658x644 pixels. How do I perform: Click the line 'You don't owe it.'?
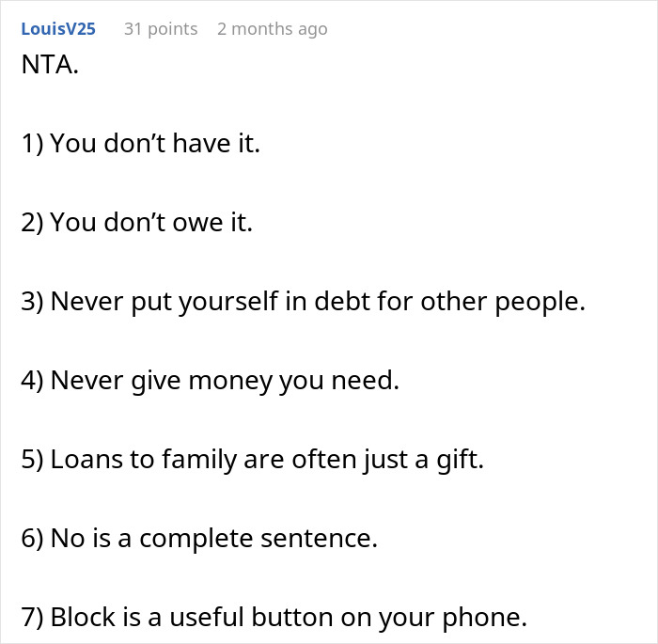click(136, 223)
